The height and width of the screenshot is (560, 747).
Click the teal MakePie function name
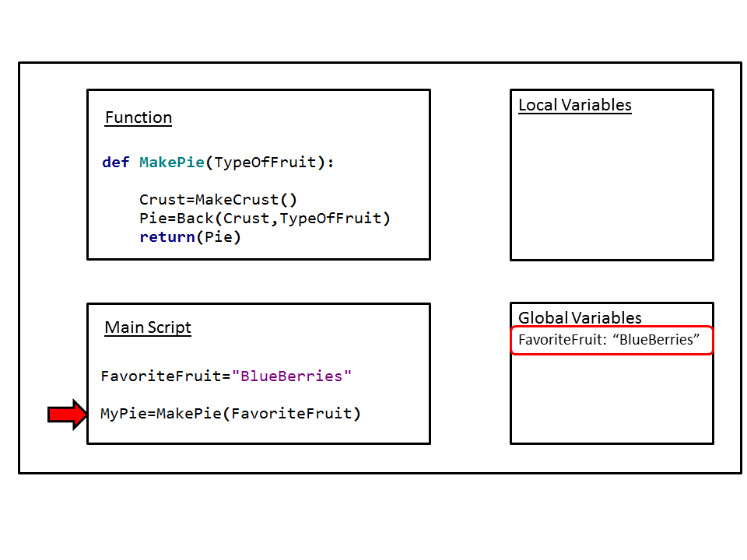tap(171, 163)
